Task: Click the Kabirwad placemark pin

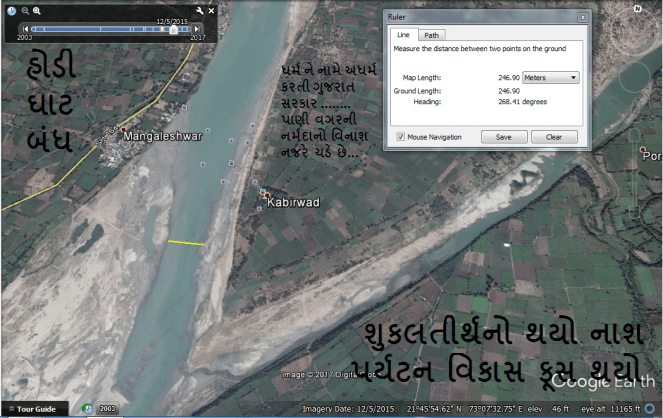Action: [x=266, y=195]
